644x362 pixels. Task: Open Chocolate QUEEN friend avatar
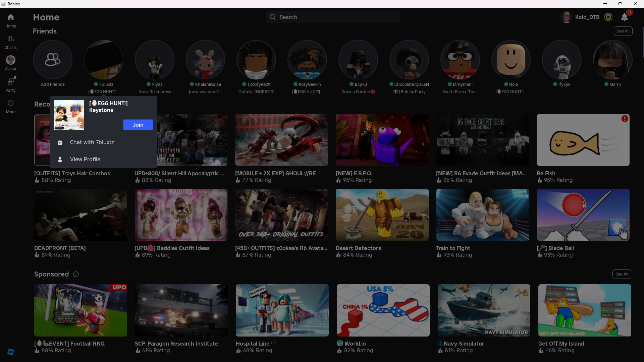pos(409,60)
